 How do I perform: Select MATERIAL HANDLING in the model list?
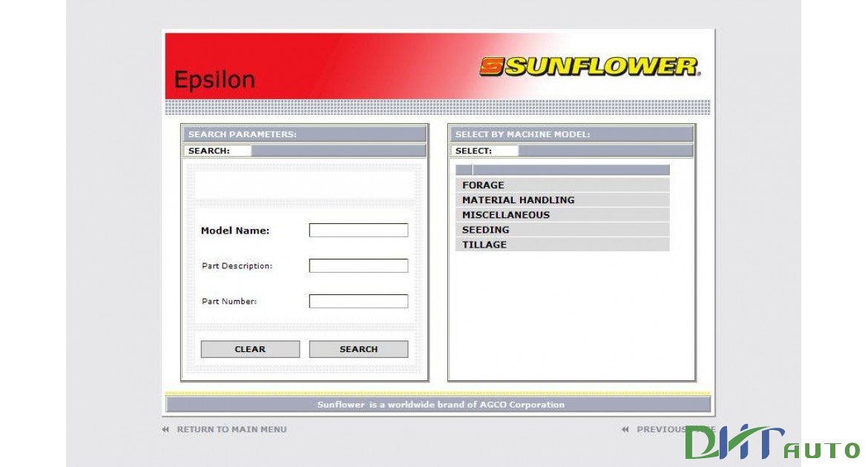coord(562,199)
